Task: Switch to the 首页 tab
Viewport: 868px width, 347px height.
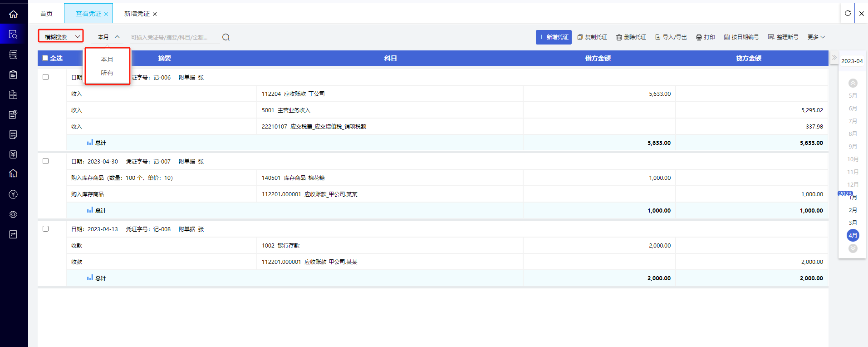Action: [46, 14]
